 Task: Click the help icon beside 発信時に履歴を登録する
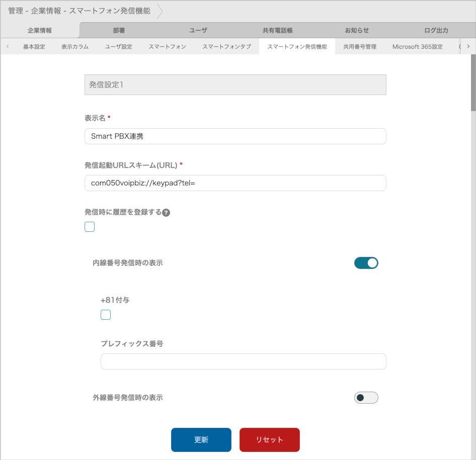(x=166, y=213)
